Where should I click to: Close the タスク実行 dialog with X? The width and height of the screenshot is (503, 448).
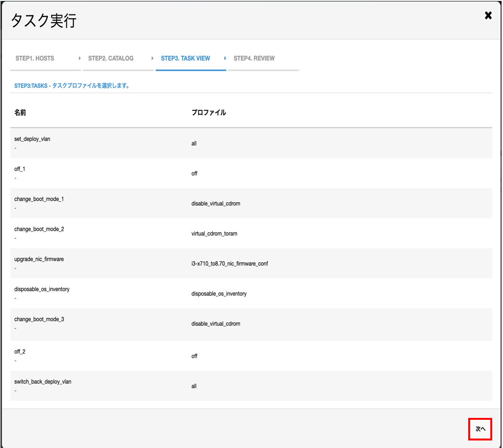(x=488, y=16)
